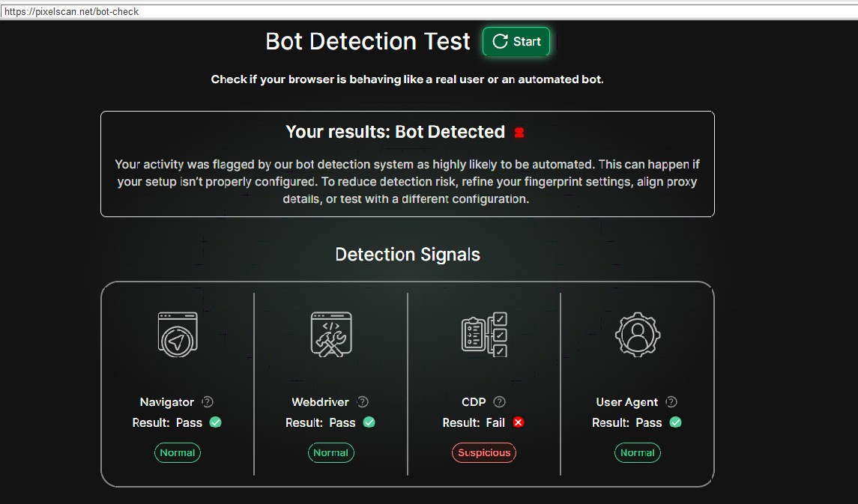Click the Webdriver green pass checkmark

coord(369,422)
